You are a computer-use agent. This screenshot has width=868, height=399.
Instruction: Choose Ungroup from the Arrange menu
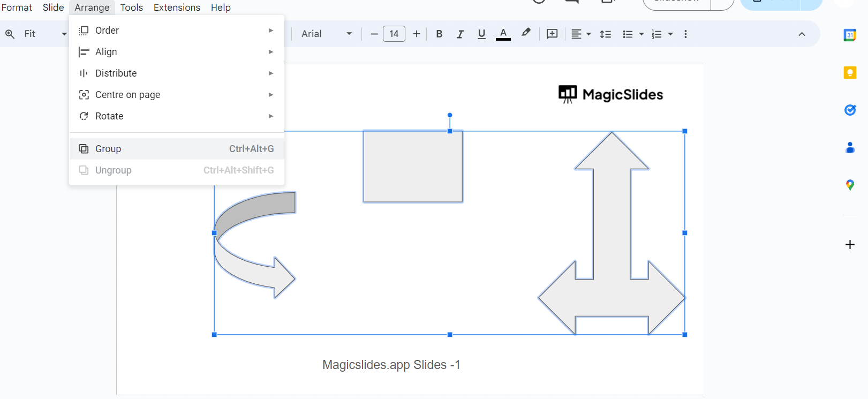177,170
